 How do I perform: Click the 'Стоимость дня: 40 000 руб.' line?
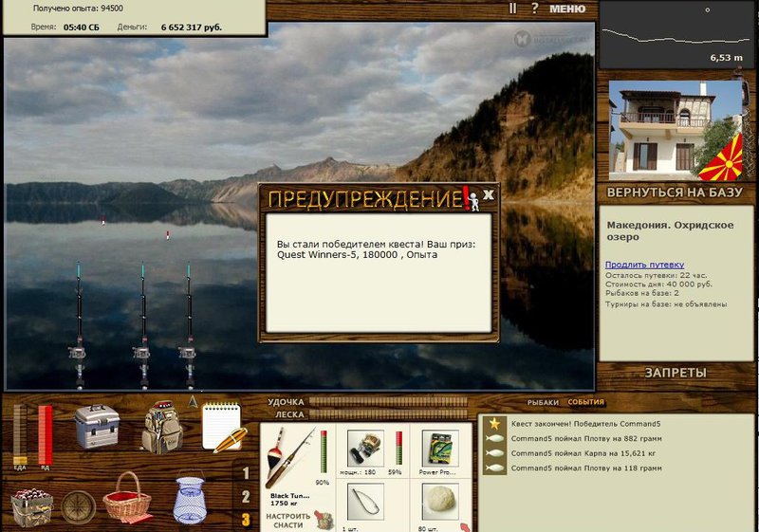pyautogui.click(x=658, y=284)
